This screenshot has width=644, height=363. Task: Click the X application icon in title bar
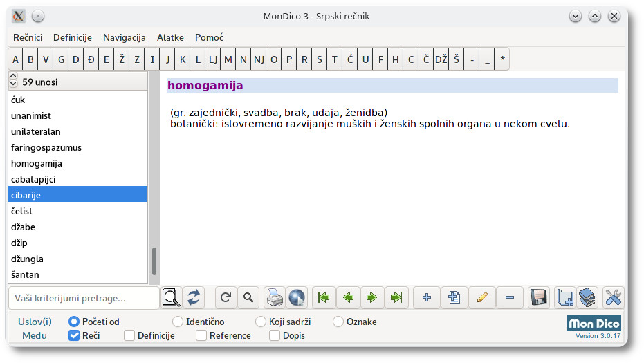(x=18, y=16)
